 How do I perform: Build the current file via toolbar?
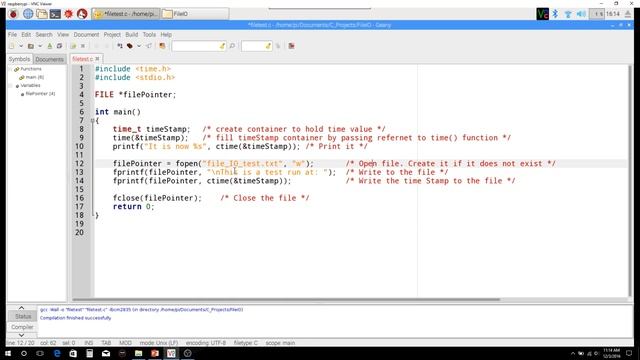(130, 46)
